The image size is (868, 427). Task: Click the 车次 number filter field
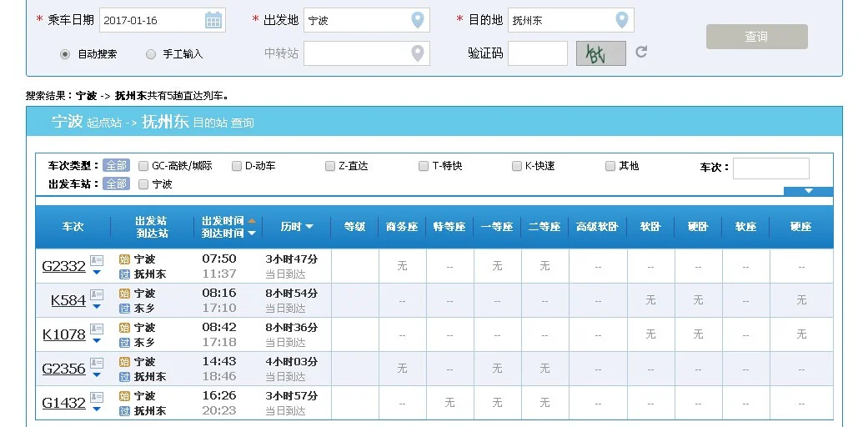[x=771, y=168]
